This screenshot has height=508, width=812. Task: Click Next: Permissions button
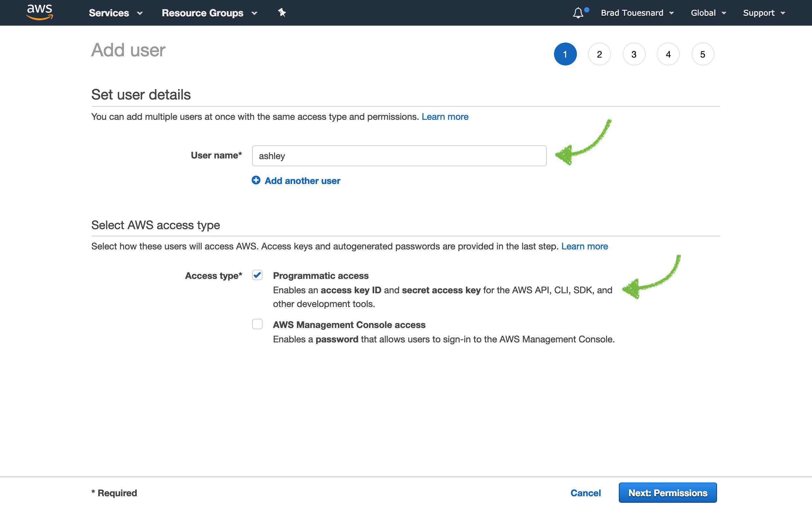[x=668, y=493]
